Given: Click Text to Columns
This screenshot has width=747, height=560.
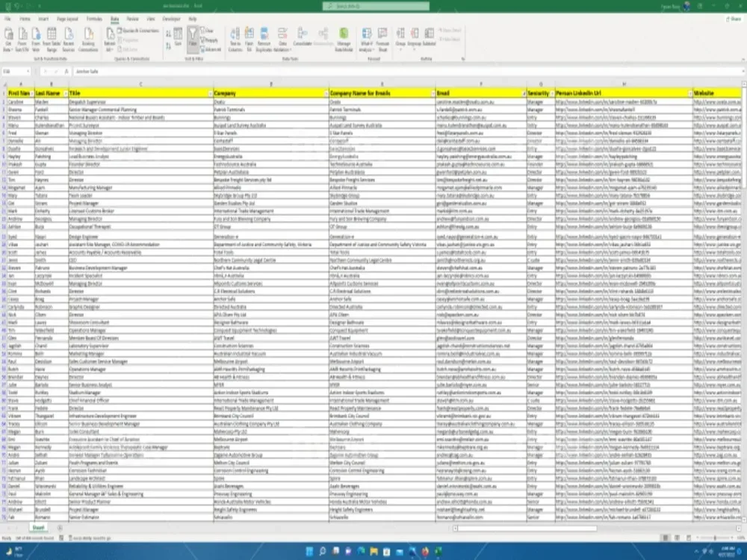Looking at the screenshot, I should 235,39.
